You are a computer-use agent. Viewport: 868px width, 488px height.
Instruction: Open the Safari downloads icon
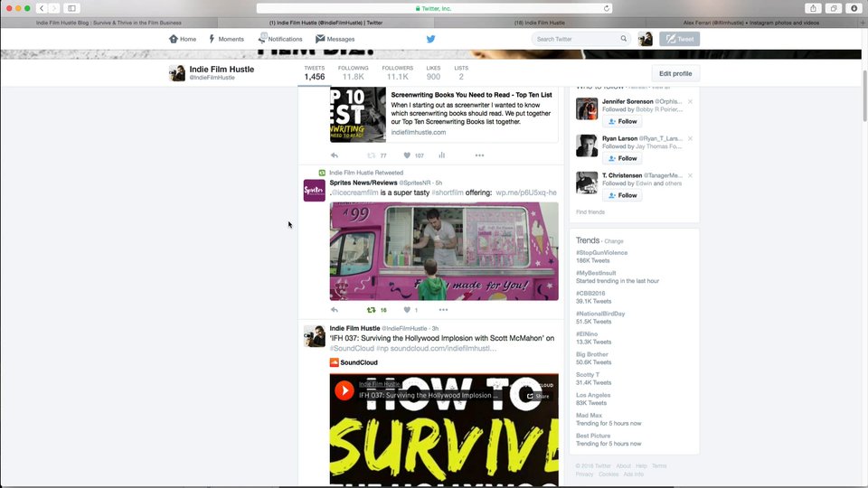[854, 8]
